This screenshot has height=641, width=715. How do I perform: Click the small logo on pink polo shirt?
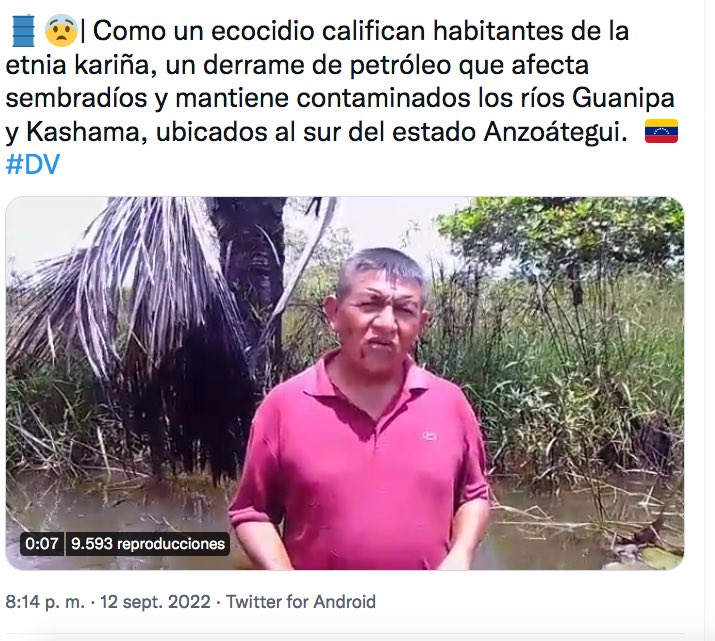430,436
